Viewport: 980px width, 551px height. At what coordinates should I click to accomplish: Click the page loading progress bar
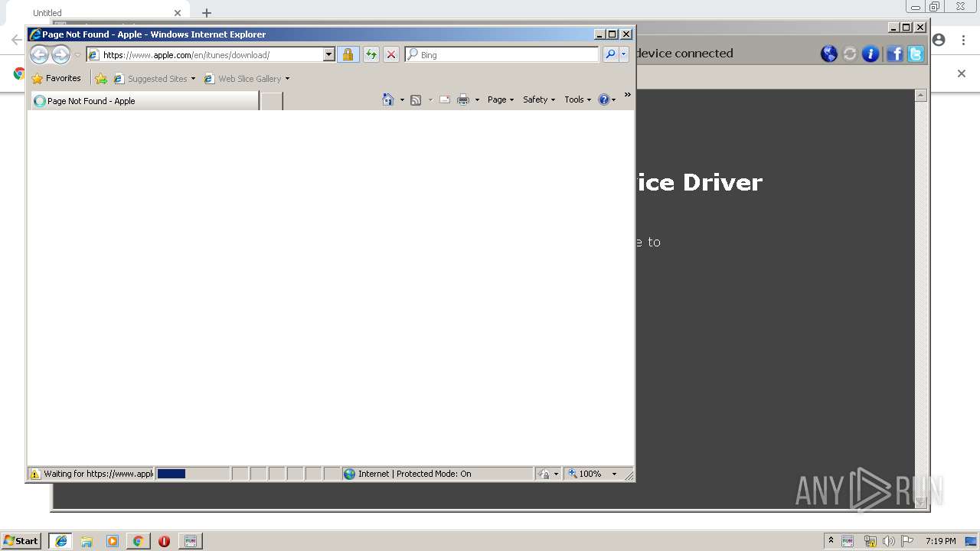click(x=193, y=474)
